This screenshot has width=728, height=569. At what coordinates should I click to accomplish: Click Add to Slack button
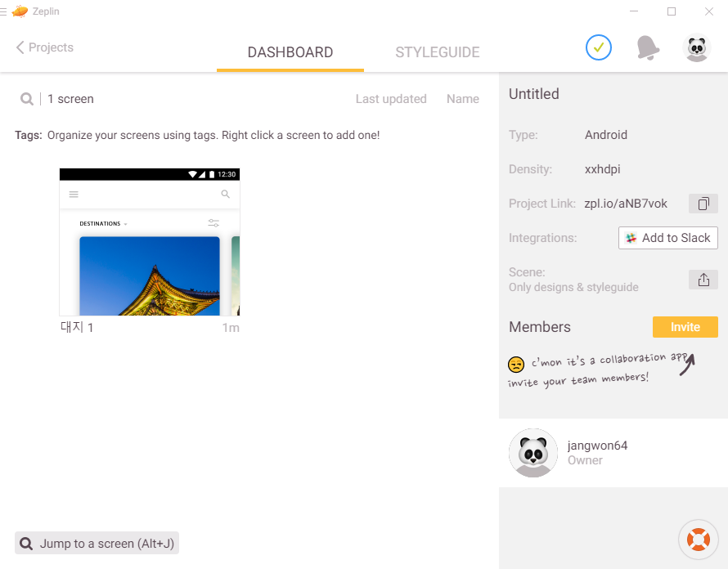668,238
